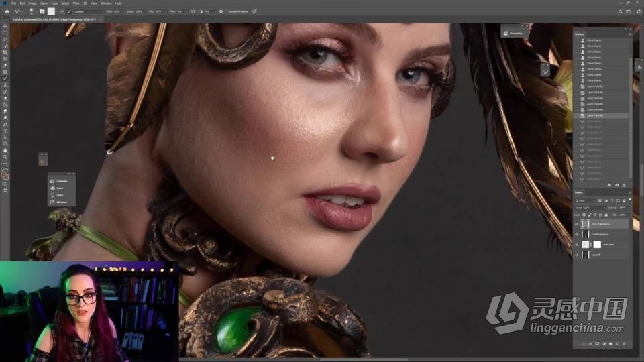The height and width of the screenshot is (362, 644).
Task: Open the Linear Light blend mode dropdown
Action: [x=590, y=208]
